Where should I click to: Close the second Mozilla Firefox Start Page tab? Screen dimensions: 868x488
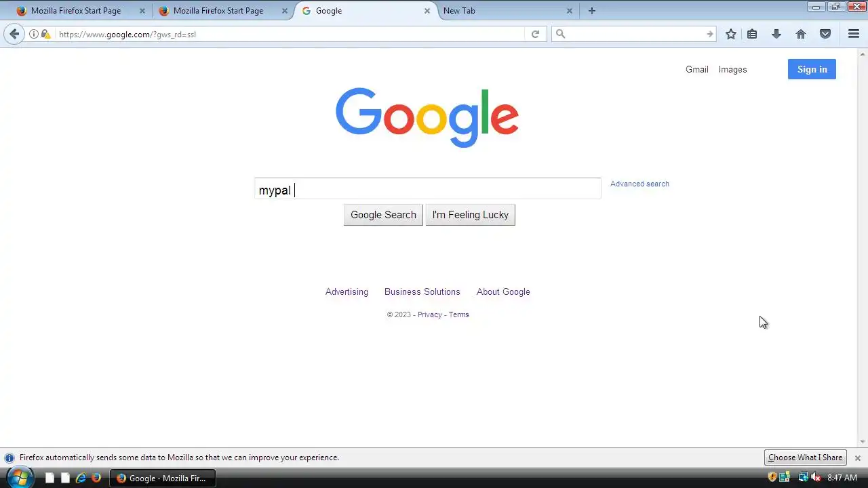(285, 11)
